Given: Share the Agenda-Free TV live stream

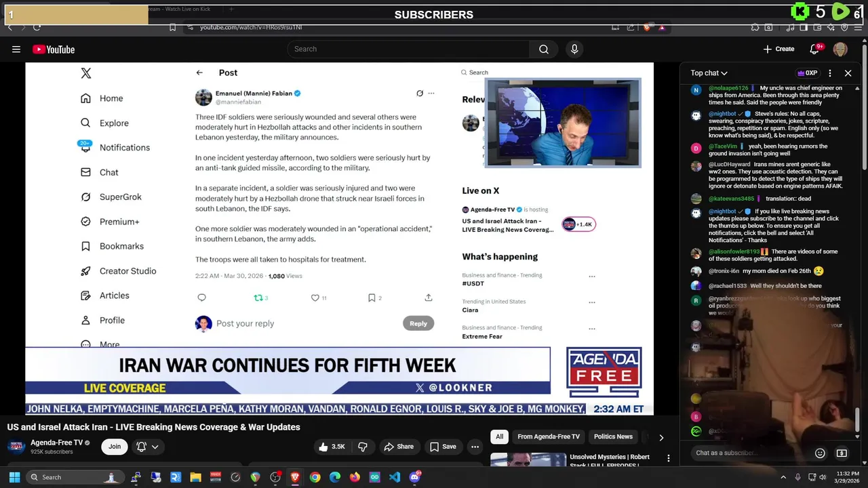Looking at the screenshot, I should (x=399, y=447).
